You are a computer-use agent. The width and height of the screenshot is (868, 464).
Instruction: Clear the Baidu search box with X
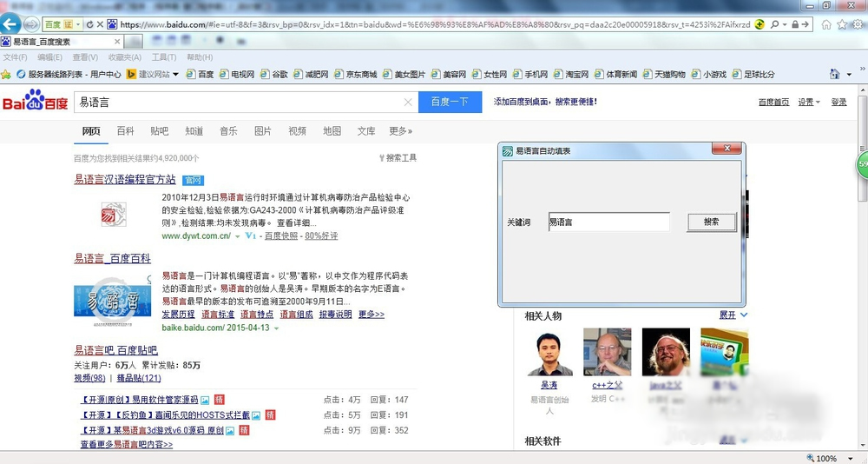tap(408, 102)
